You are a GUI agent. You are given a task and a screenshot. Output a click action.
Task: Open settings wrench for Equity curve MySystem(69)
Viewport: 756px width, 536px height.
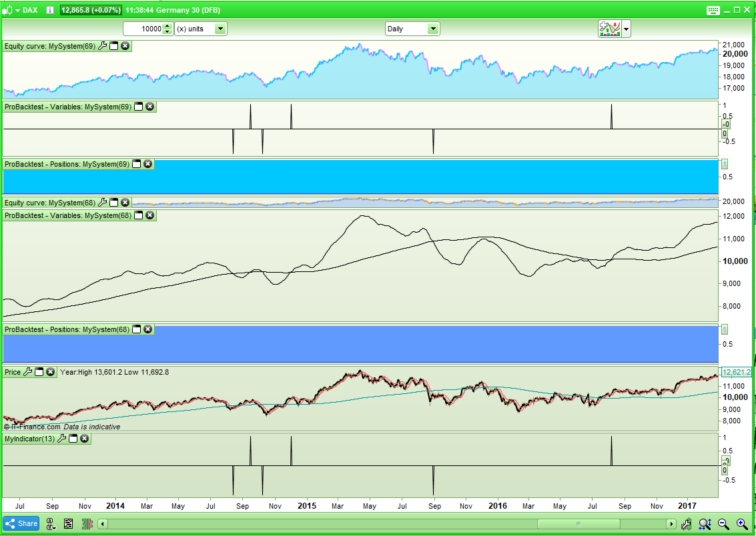click(102, 46)
